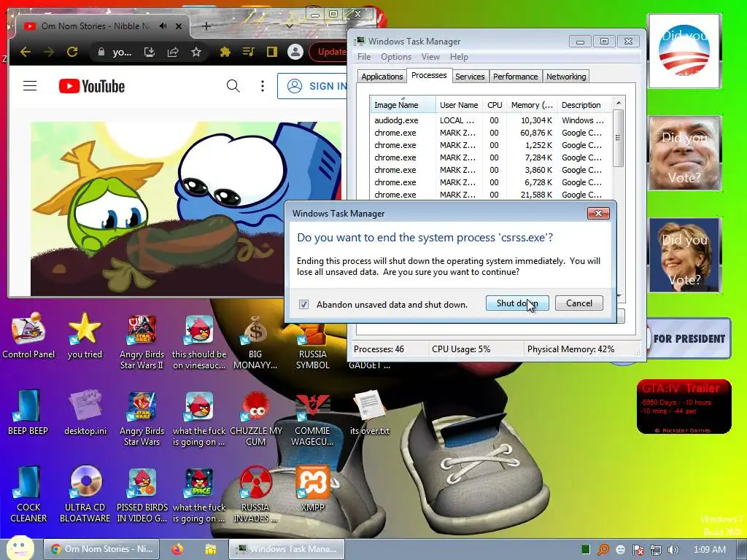Switch to the Performance tab
The width and height of the screenshot is (747, 560).
[x=516, y=77]
